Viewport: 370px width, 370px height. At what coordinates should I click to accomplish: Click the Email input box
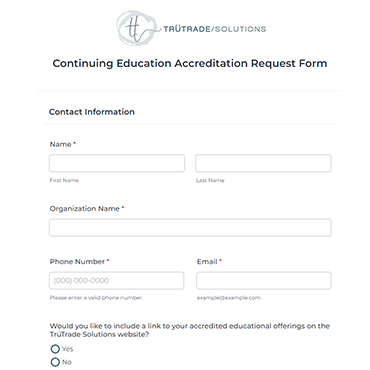click(264, 281)
